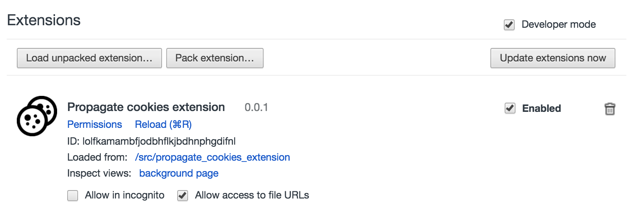Click the Propagate cookies extension cookie icon
Viewport: 644px width, 217px height.
(x=37, y=116)
